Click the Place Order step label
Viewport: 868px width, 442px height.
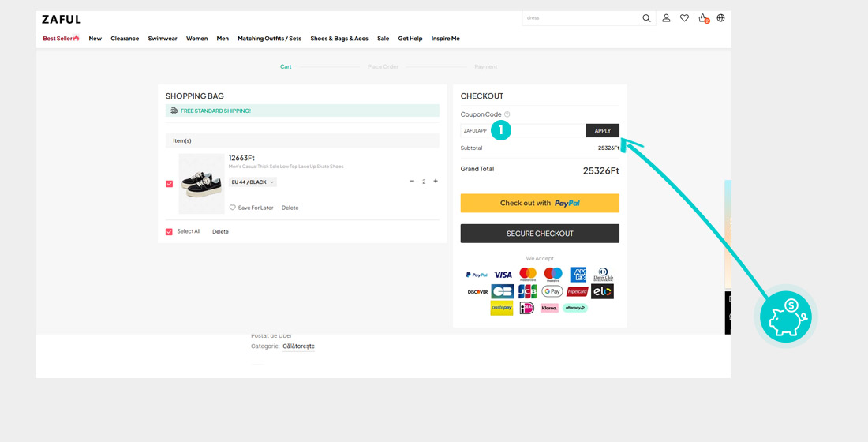(x=383, y=66)
